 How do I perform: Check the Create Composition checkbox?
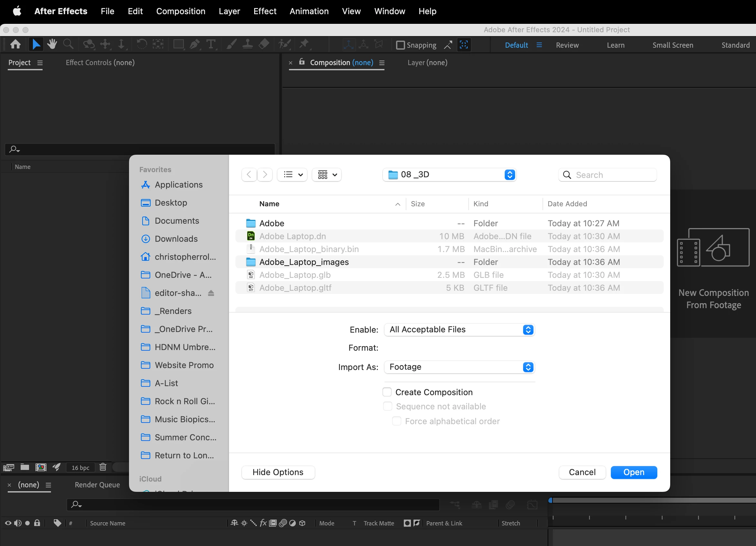tap(387, 392)
